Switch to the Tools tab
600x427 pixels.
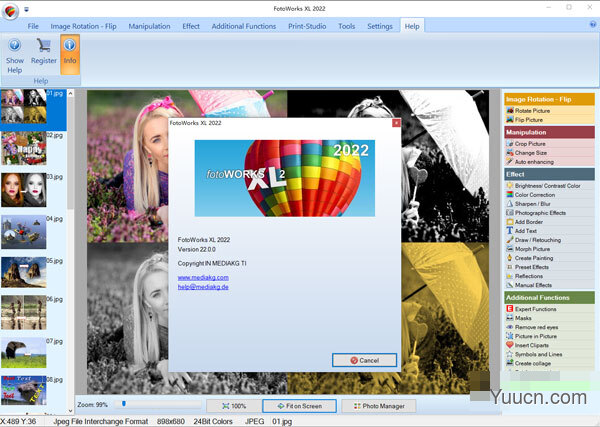pos(346,26)
